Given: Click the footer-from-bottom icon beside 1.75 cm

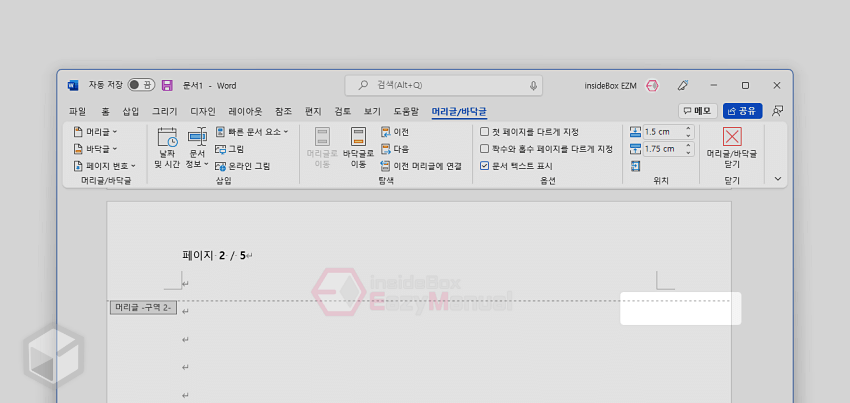Looking at the screenshot, I should 635,149.
